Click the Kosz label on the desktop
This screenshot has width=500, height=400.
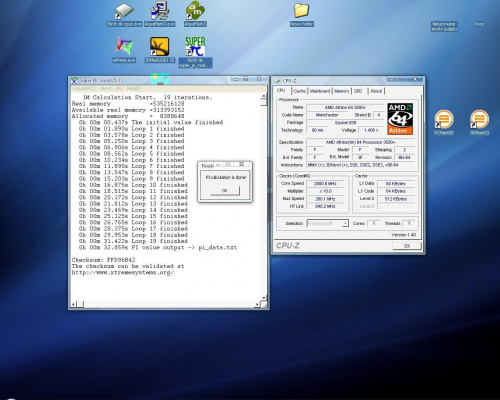click(x=479, y=24)
